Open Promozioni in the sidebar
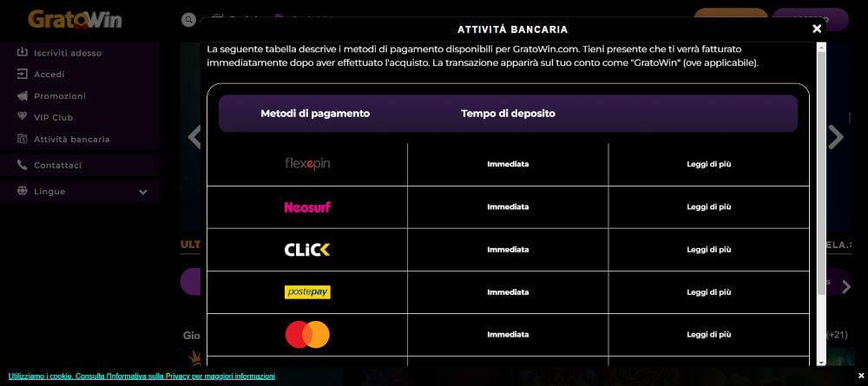This screenshot has height=386, width=868. [59, 96]
